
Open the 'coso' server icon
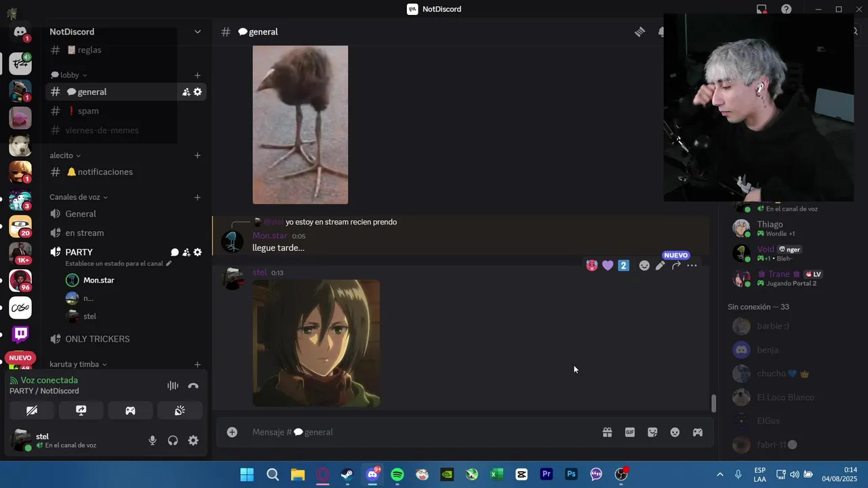[x=20, y=307]
